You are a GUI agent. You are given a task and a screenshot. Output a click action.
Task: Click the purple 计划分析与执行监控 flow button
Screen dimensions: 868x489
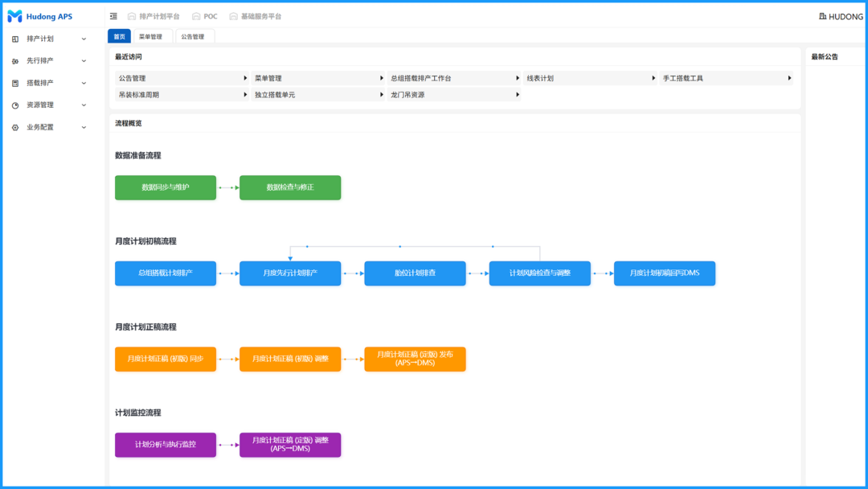click(166, 445)
